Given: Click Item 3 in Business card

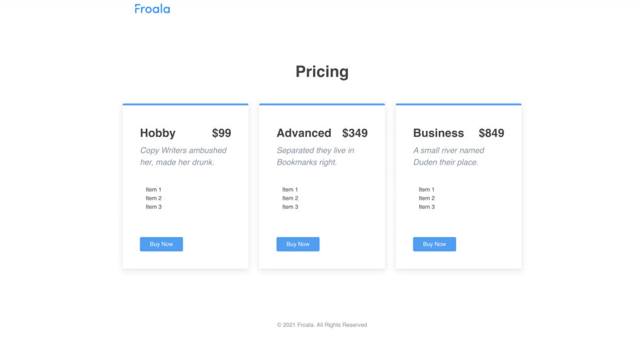Looking at the screenshot, I should click(427, 207).
